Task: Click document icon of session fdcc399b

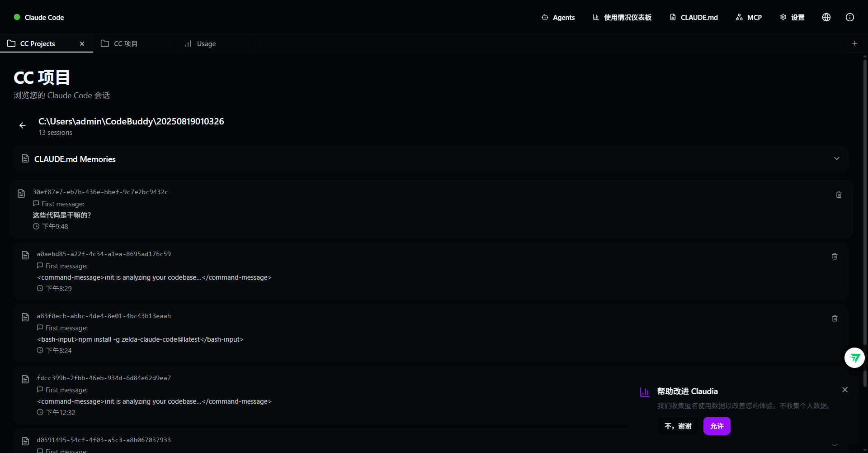Action: point(25,380)
